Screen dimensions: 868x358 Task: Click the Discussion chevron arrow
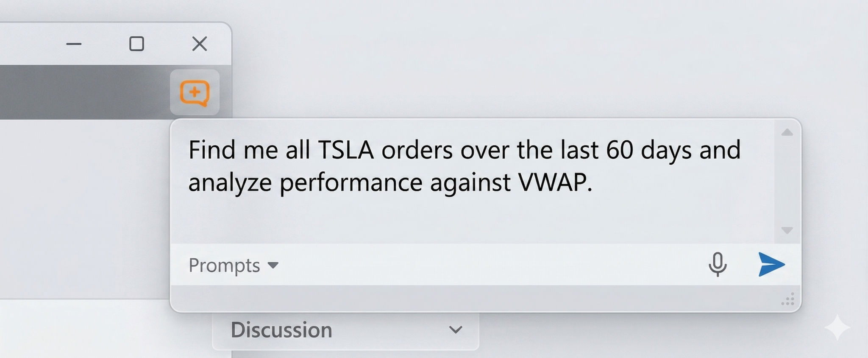point(456,330)
